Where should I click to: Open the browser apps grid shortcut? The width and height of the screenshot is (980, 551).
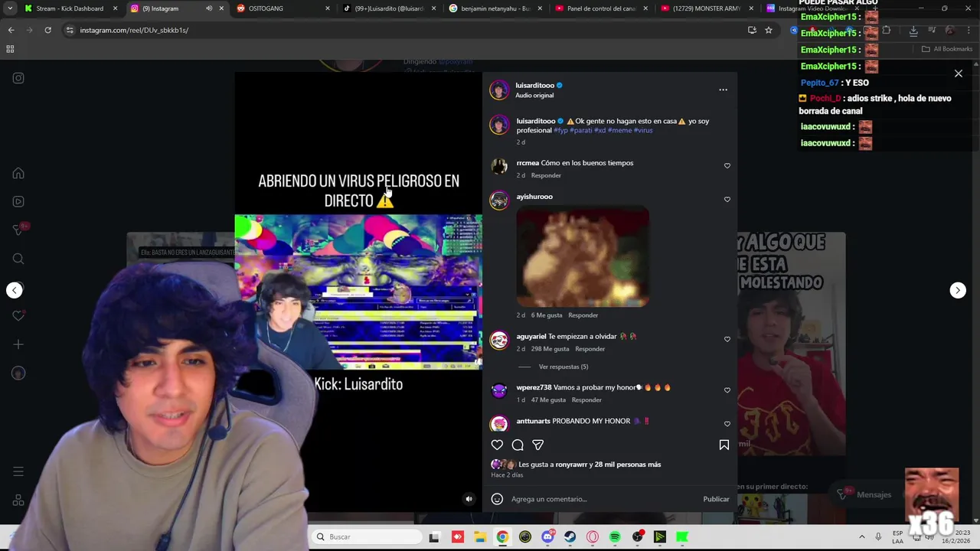[10, 49]
